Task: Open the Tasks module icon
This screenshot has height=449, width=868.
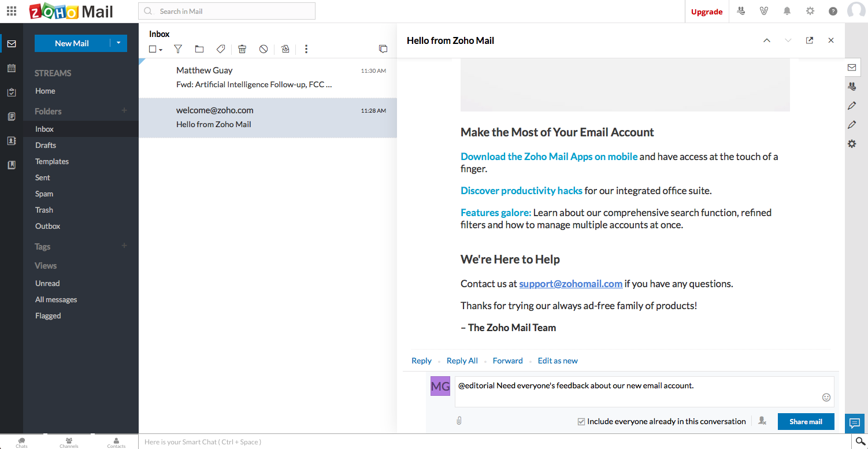Action: [x=12, y=92]
